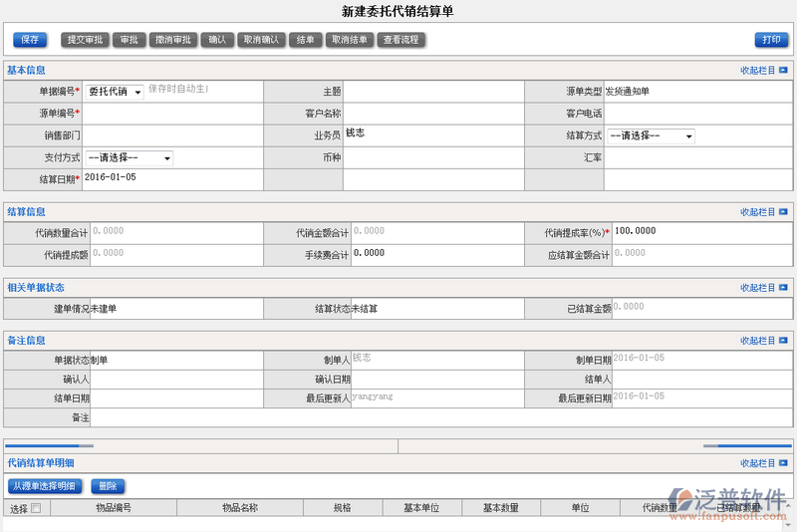Click the 保存 save button
The image size is (797, 532).
click(30, 41)
